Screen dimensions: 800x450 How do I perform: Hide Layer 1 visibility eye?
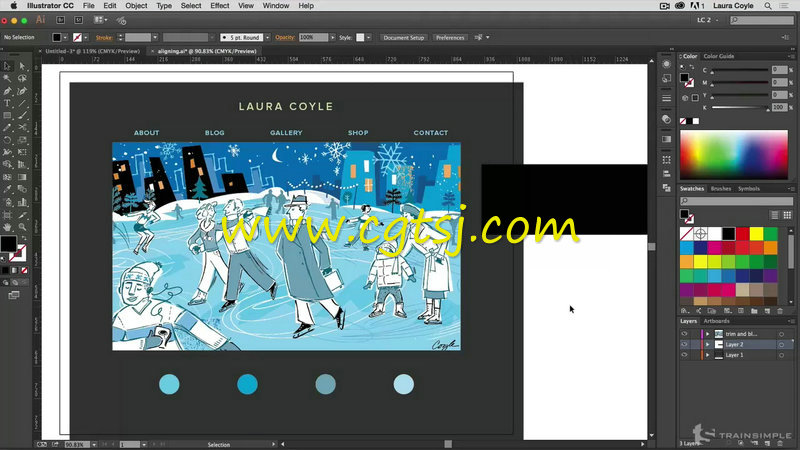[x=684, y=355]
